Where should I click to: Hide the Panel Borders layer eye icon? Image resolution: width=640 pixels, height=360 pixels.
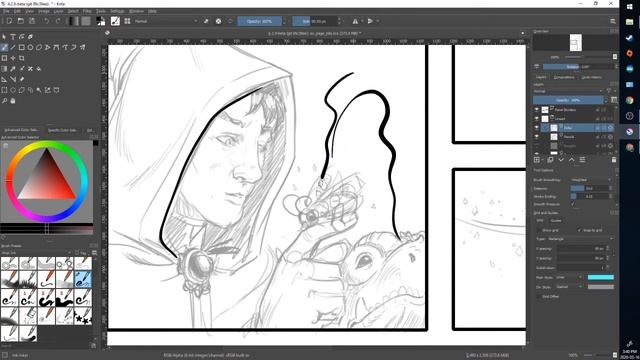click(x=537, y=109)
